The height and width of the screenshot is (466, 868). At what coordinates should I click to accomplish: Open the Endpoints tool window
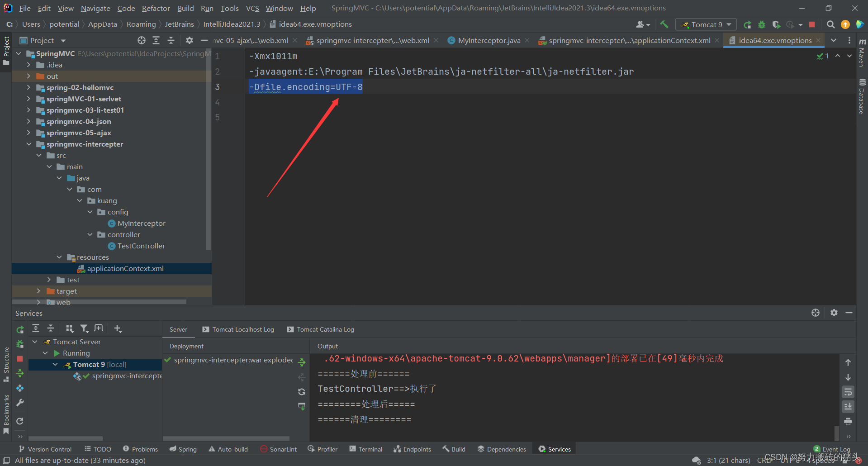click(x=413, y=449)
